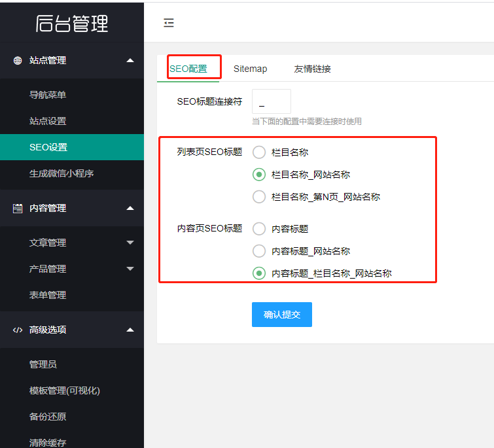
Task: Switch to the 友情链接 tab
Action: tap(312, 69)
